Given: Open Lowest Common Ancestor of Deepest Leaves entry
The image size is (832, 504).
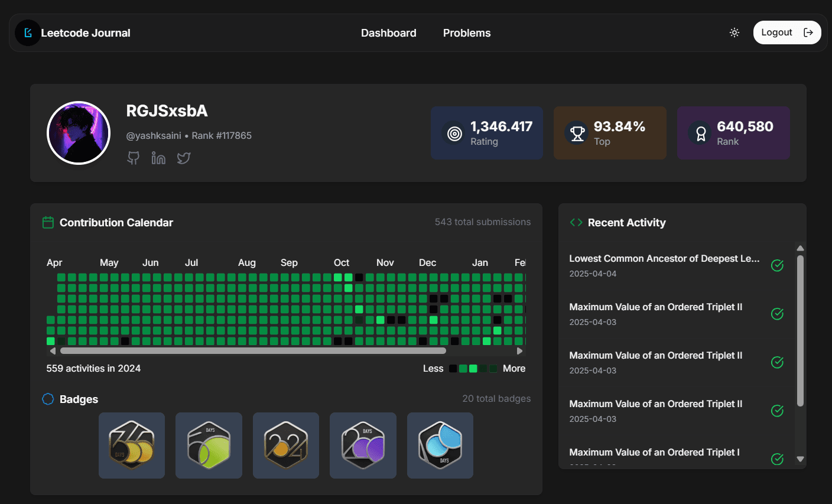Looking at the screenshot, I should (664, 259).
